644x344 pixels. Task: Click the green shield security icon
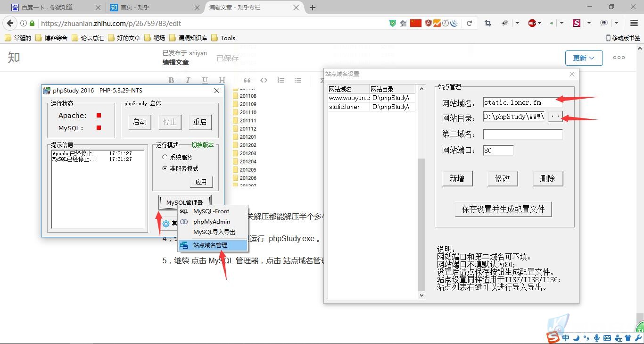click(x=393, y=23)
